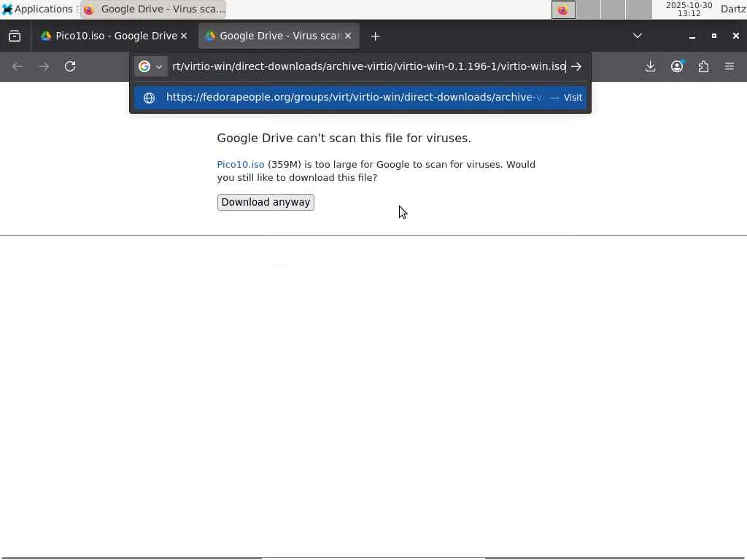Viewport: 747px width, 560px height.
Task: Go forward to the next page
Action: [x=44, y=66]
